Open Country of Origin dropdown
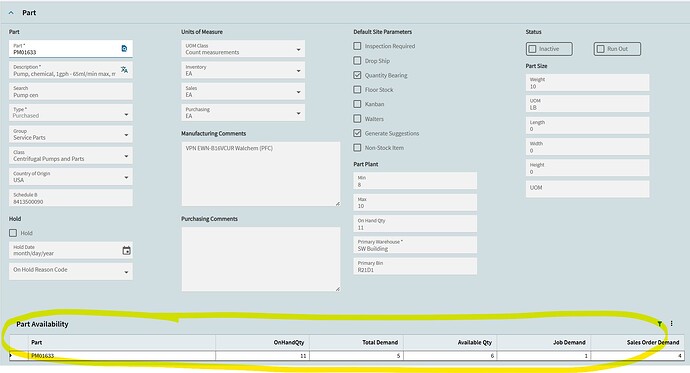 [x=126, y=177]
